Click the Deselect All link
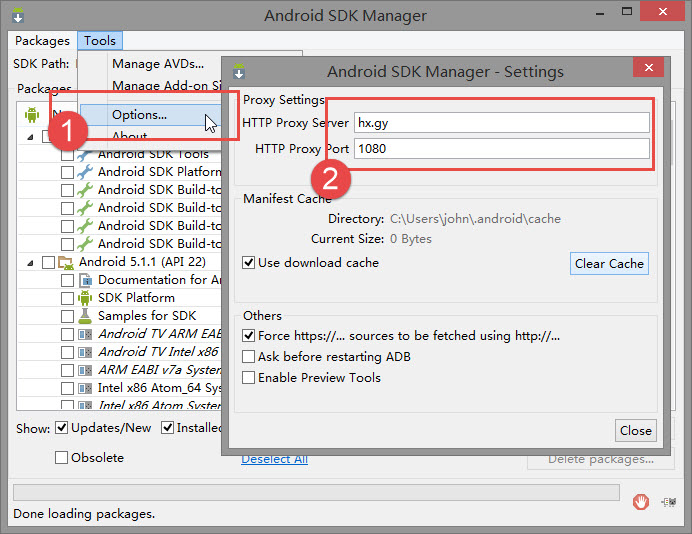 pos(274,459)
